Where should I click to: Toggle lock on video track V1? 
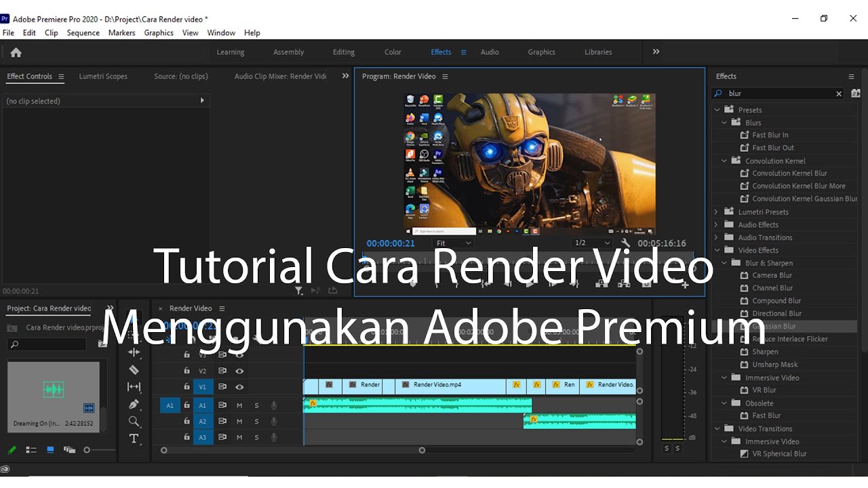pos(187,387)
